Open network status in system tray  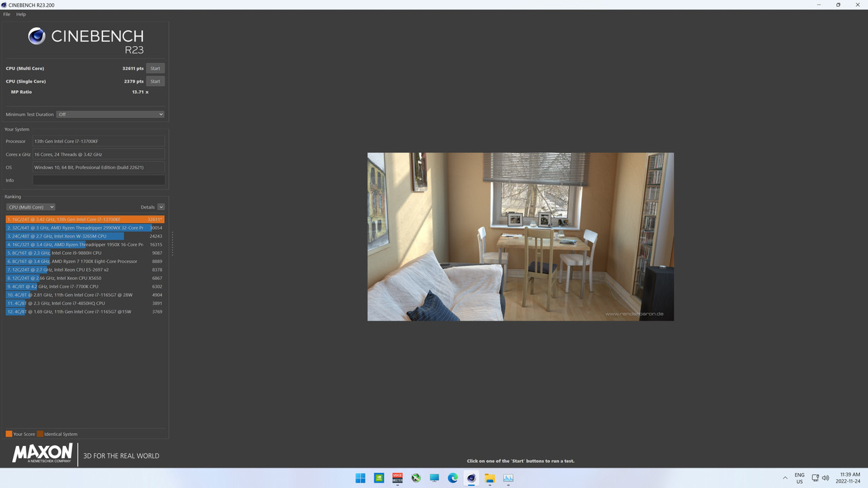[815, 478]
